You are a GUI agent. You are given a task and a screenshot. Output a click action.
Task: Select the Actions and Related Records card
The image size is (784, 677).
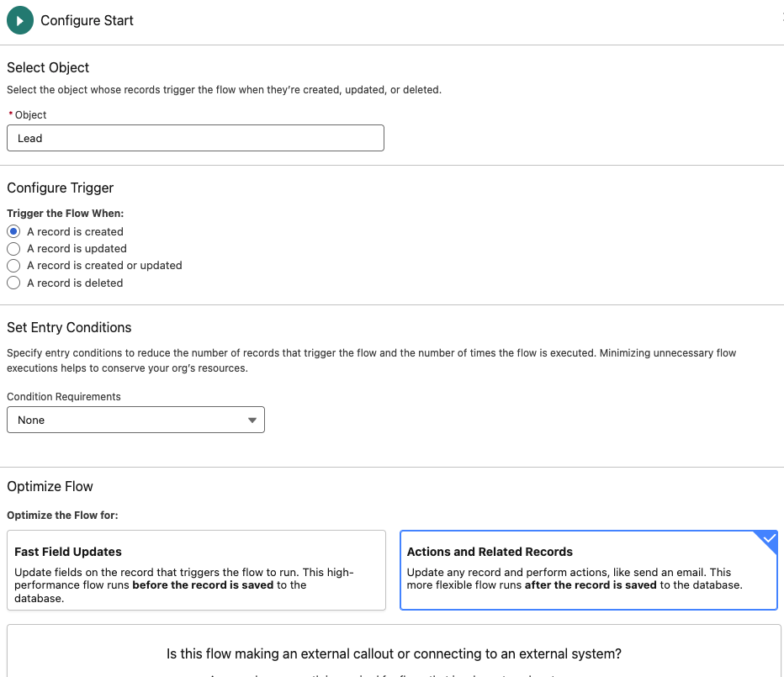click(588, 569)
